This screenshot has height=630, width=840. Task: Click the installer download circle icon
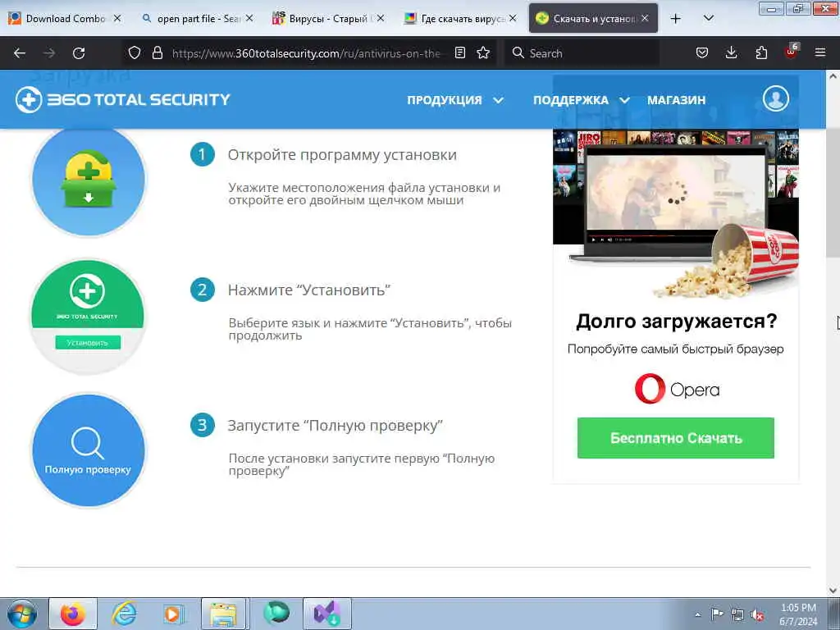(89, 180)
